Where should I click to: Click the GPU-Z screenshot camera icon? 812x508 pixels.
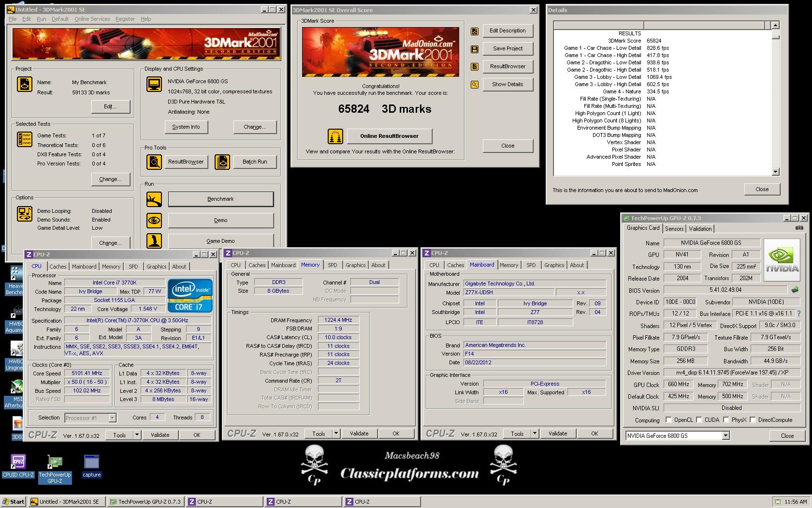tap(799, 228)
